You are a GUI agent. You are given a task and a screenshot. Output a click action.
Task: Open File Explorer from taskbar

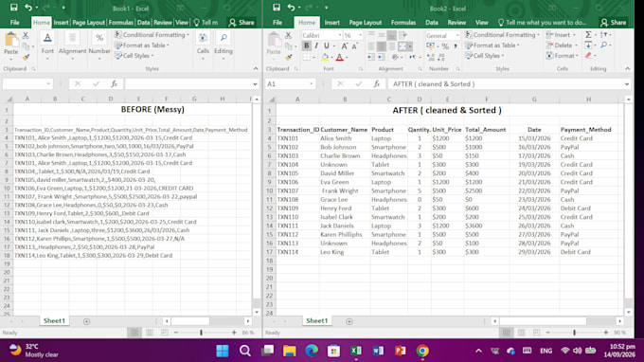coord(289,351)
